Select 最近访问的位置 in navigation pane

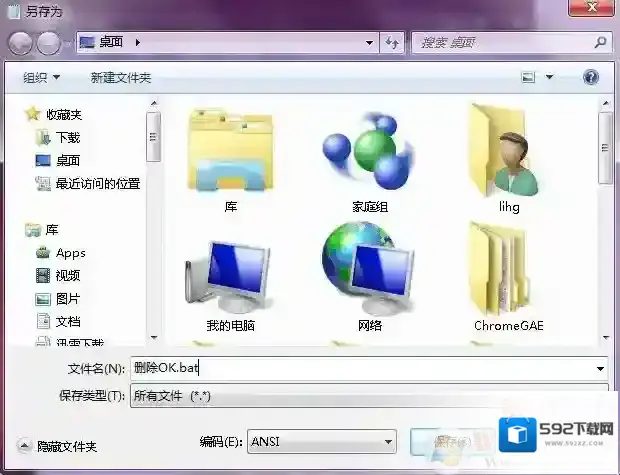click(x=97, y=184)
